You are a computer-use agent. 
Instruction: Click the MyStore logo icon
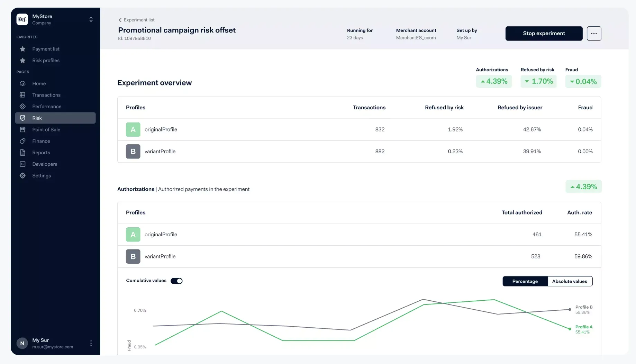22,19
